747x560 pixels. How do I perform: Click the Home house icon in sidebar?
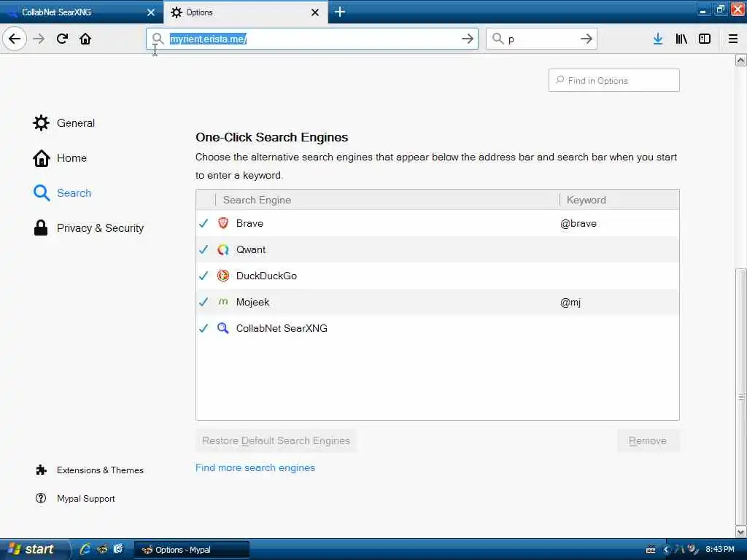(41, 158)
